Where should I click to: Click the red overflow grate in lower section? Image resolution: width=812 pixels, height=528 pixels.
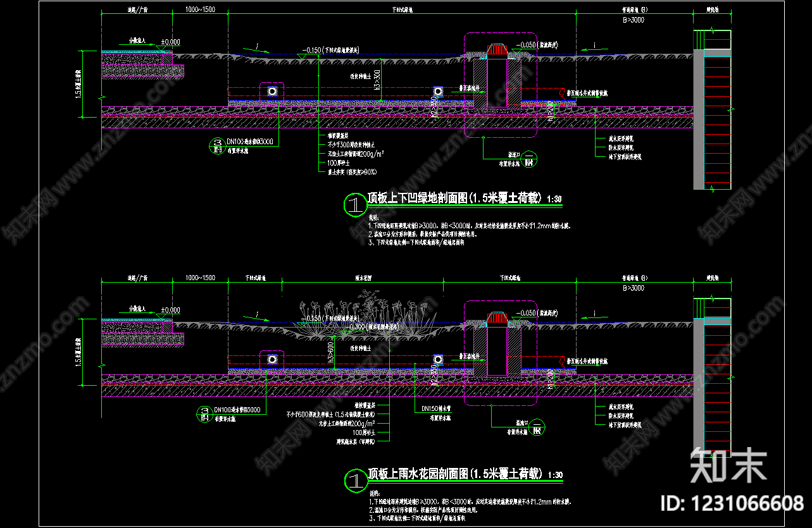click(x=497, y=317)
